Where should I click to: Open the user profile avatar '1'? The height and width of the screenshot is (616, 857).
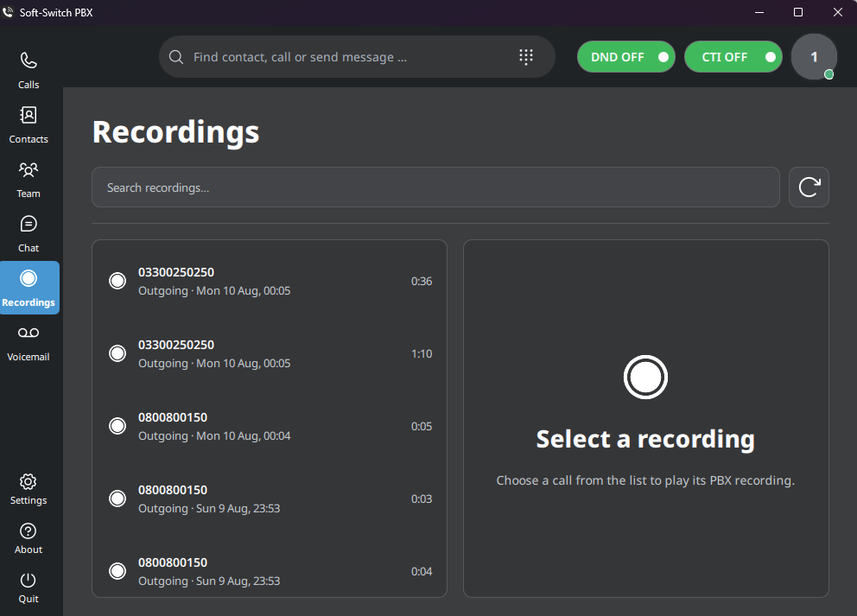(814, 57)
